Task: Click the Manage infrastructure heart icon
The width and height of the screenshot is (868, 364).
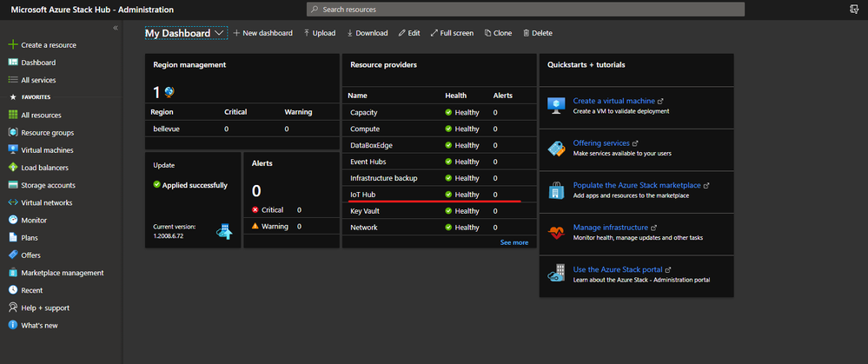Action: (556, 232)
